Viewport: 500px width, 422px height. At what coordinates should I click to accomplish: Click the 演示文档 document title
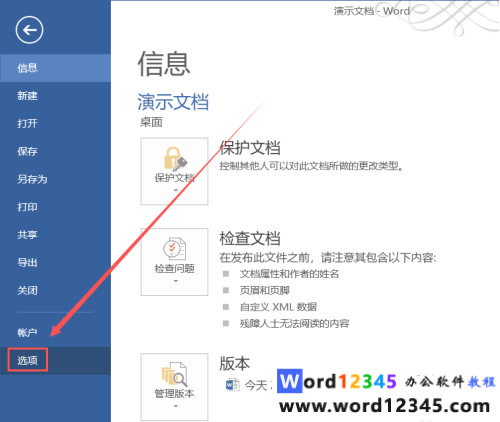(x=173, y=102)
